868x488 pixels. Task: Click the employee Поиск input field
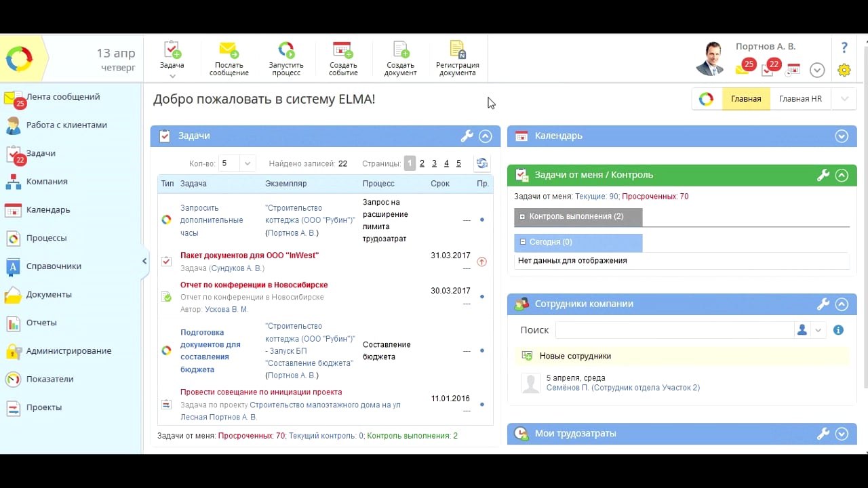click(x=675, y=330)
